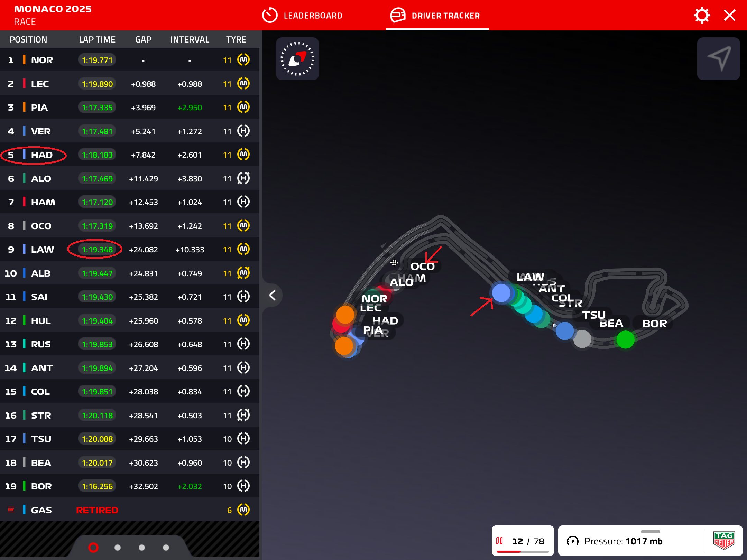Click ALB's medium tyre icon
Screen dimensions: 747x560
point(243,273)
